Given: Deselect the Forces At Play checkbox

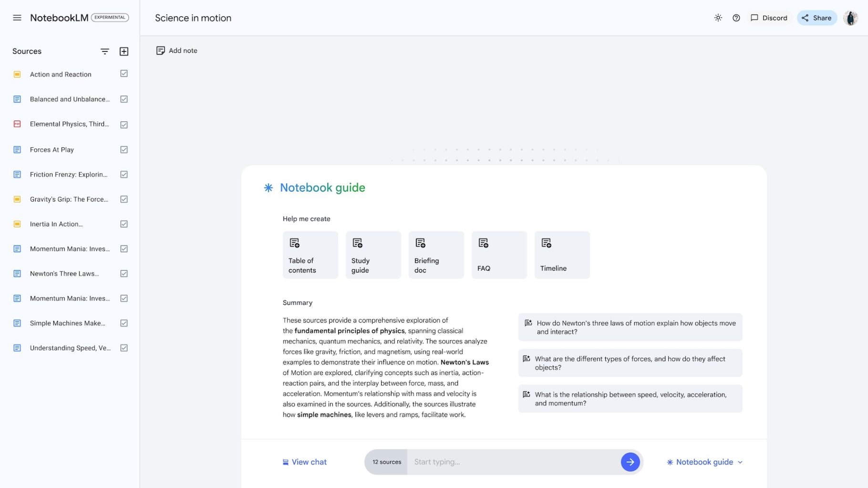Looking at the screenshot, I should (124, 150).
